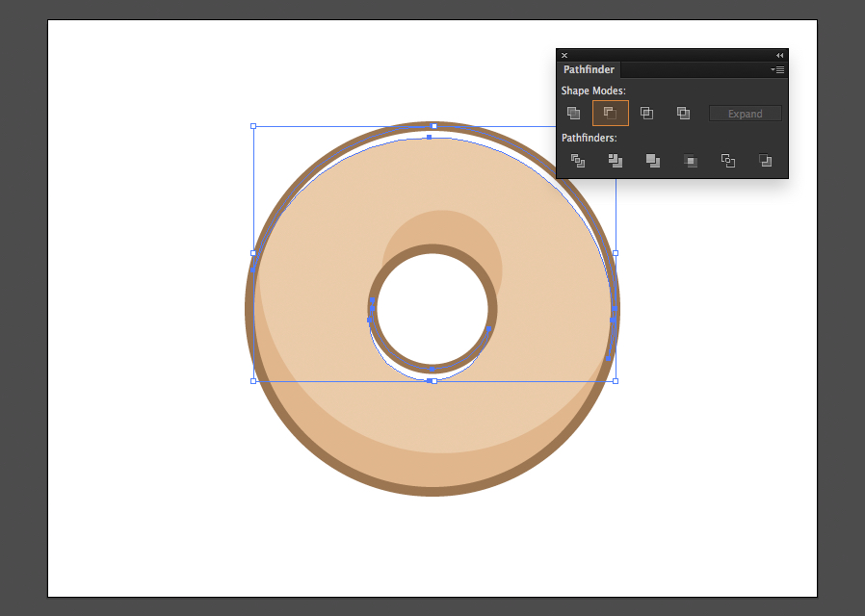Apply the Exclude shape mode
This screenshot has height=616, width=865.
[x=683, y=113]
